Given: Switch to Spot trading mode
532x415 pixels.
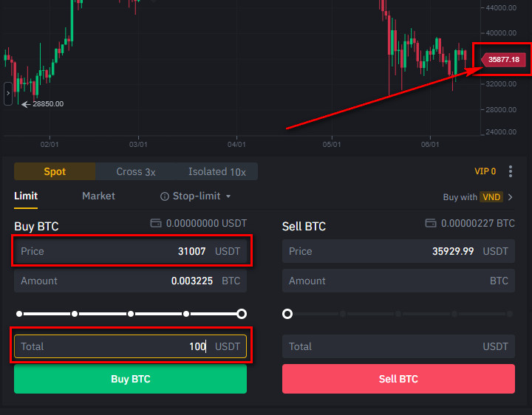Looking at the screenshot, I should pos(55,171).
